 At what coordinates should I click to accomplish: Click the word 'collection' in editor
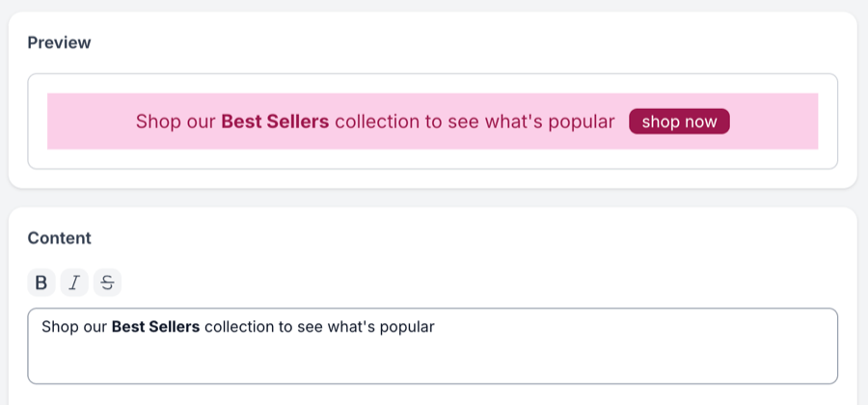point(239,327)
